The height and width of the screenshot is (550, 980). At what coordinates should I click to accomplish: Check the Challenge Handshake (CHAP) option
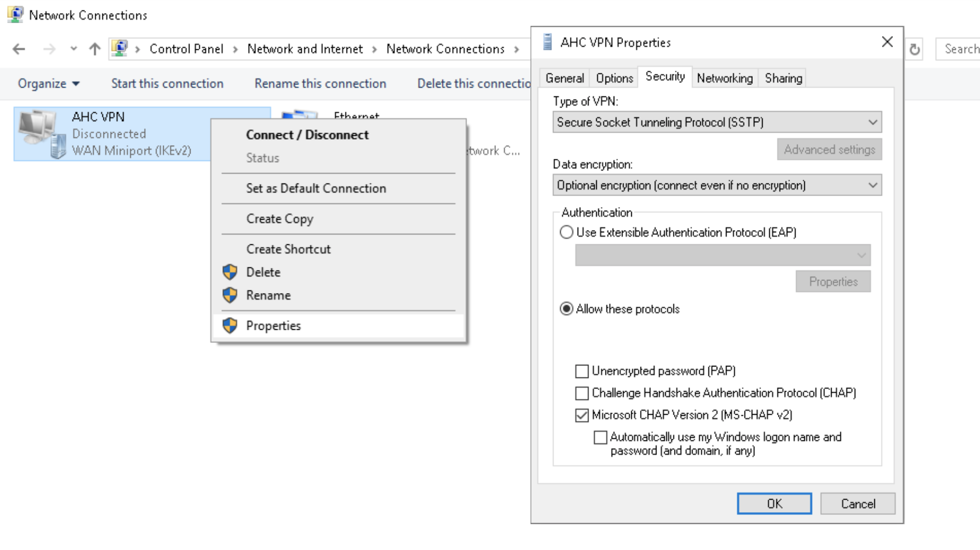(x=582, y=393)
